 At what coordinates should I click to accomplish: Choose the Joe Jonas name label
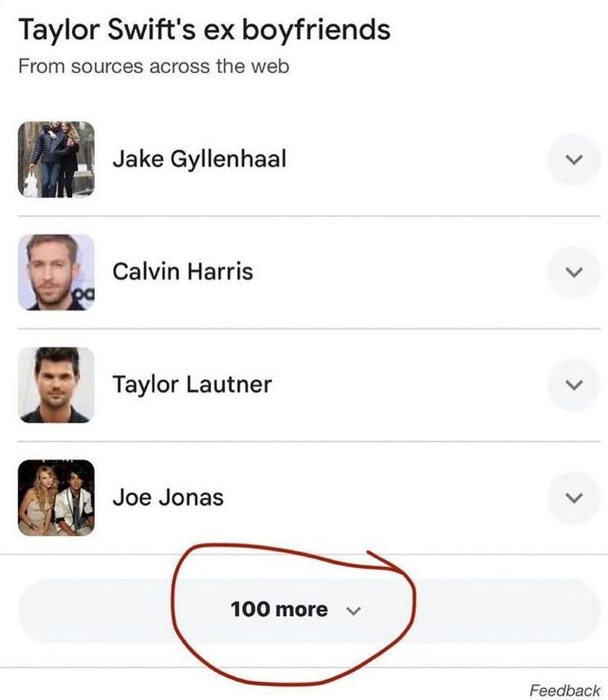[x=168, y=498]
